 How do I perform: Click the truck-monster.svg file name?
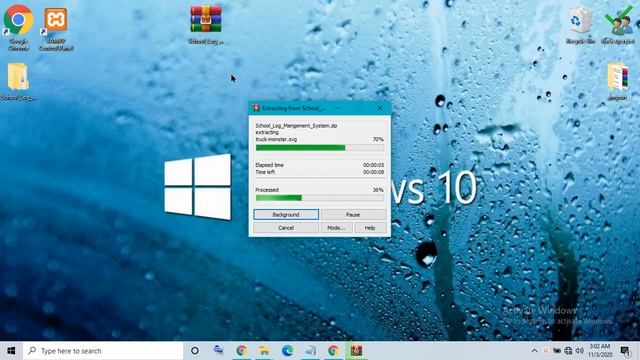coord(276,139)
